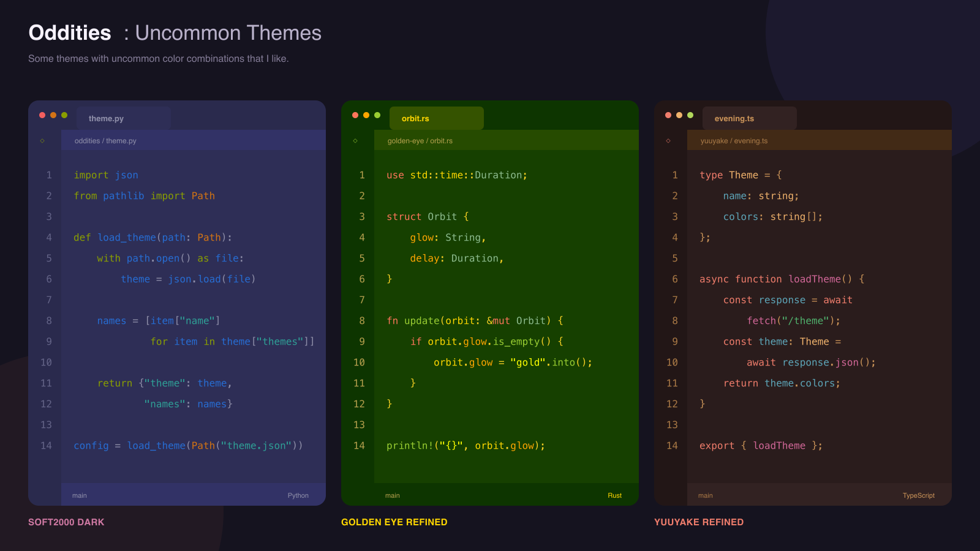Click the TypeScript language indicator
980x551 pixels.
(919, 495)
